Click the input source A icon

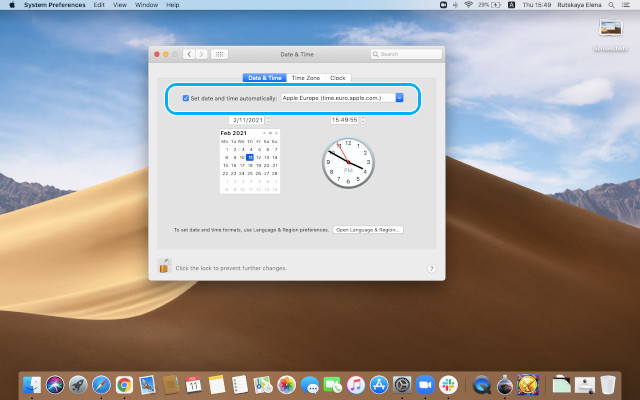pos(511,5)
